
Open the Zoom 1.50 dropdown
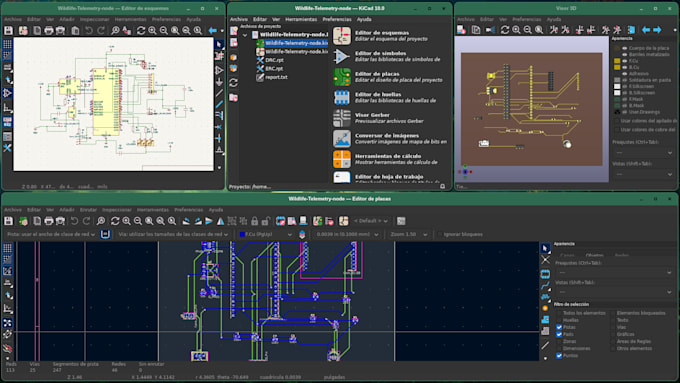(409, 234)
